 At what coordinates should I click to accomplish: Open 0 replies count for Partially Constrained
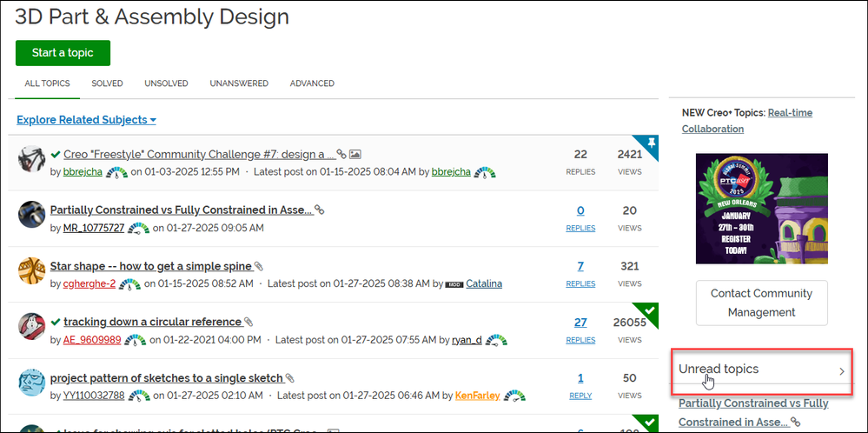pos(580,210)
